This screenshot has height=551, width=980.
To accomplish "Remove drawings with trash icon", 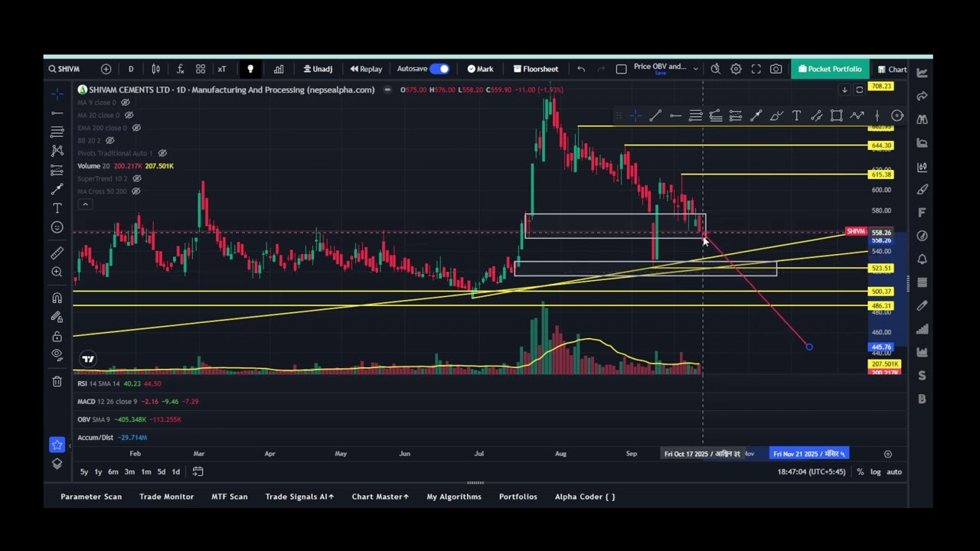I will tap(57, 381).
